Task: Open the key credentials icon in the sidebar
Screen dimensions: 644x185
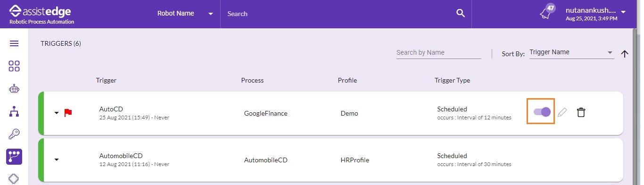Action: pos(14,134)
